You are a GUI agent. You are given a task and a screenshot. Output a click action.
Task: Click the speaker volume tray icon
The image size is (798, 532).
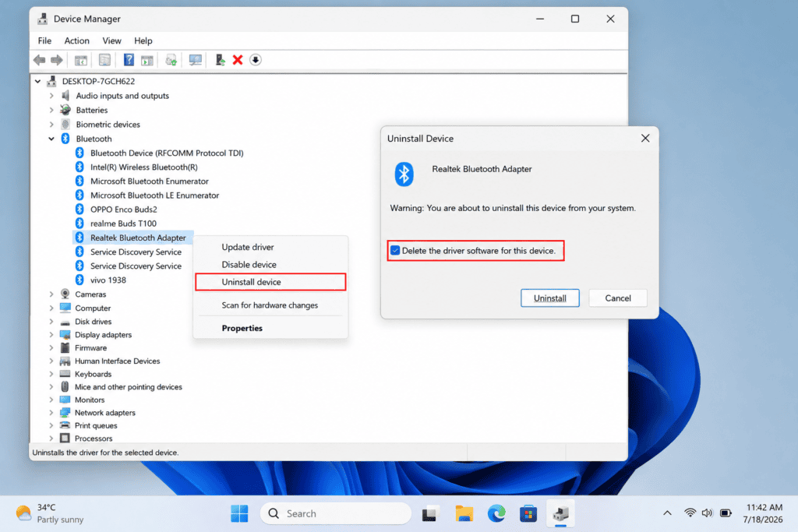click(x=708, y=513)
